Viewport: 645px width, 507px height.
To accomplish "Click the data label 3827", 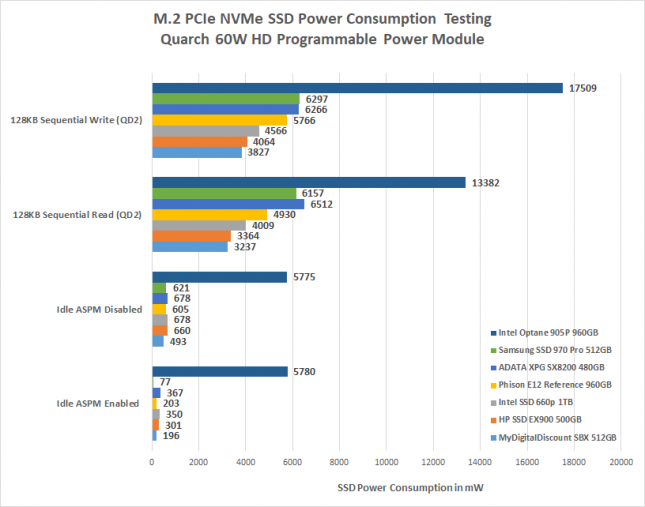I will [258, 152].
